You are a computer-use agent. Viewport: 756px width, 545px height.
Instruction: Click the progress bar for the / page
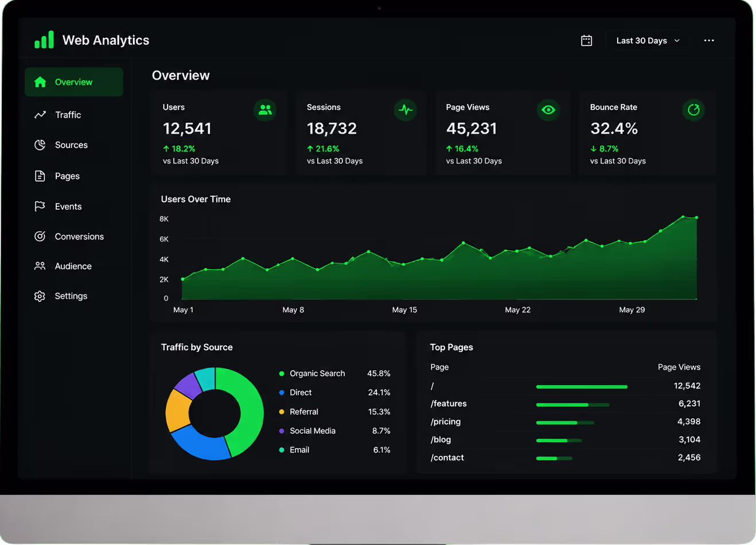(x=582, y=387)
